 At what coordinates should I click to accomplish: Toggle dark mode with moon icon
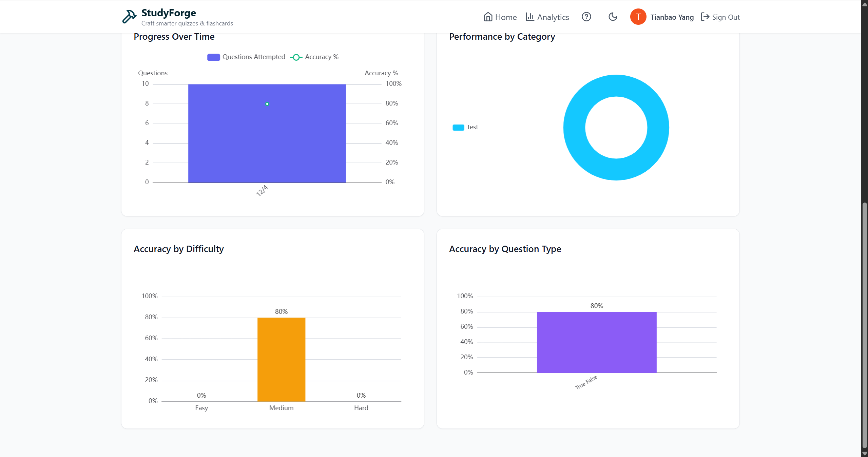click(613, 17)
